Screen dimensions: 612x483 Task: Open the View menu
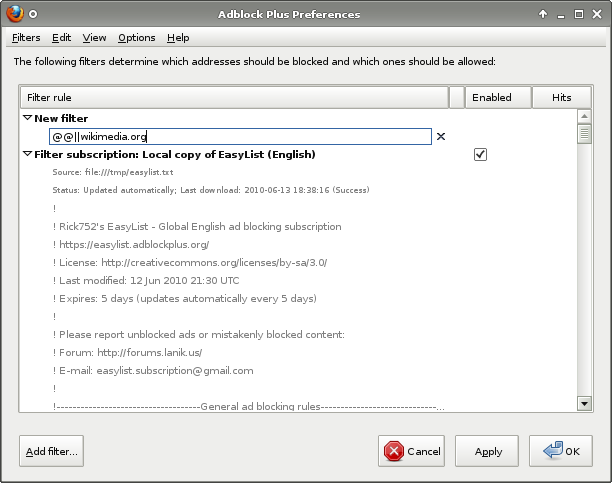pos(94,37)
